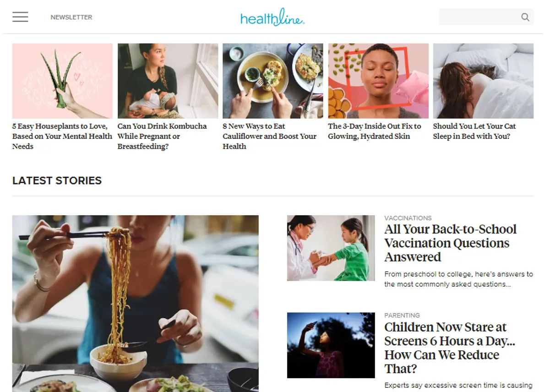Read 'Should You Let Your Cat Sleep' article
This screenshot has width=544, height=392.
tap(474, 131)
